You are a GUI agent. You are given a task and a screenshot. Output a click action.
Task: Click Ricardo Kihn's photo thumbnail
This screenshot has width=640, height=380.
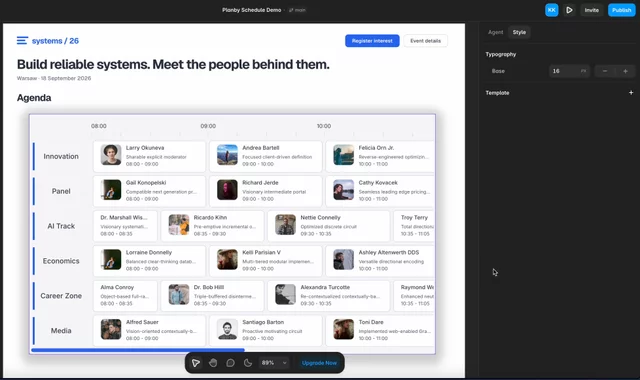point(179,224)
